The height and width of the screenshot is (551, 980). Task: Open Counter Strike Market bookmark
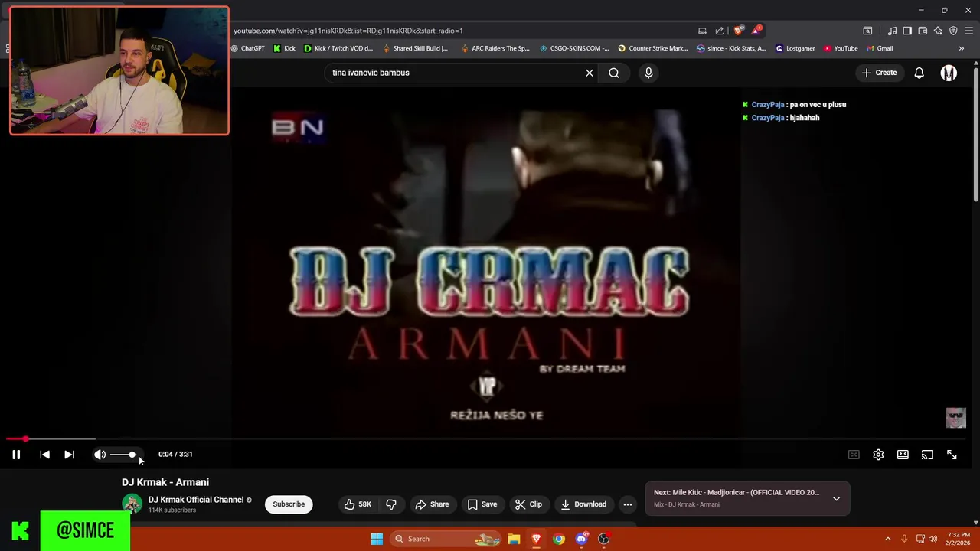click(x=653, y=48)
